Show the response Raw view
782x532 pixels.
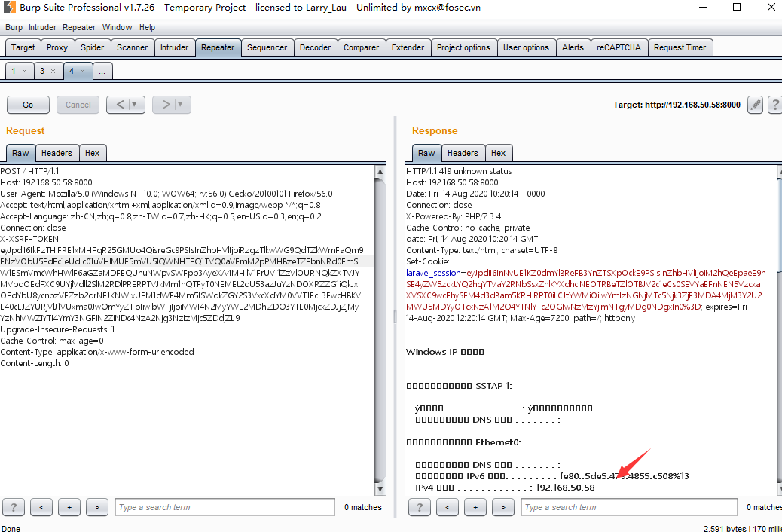click(x=426, y=153)
